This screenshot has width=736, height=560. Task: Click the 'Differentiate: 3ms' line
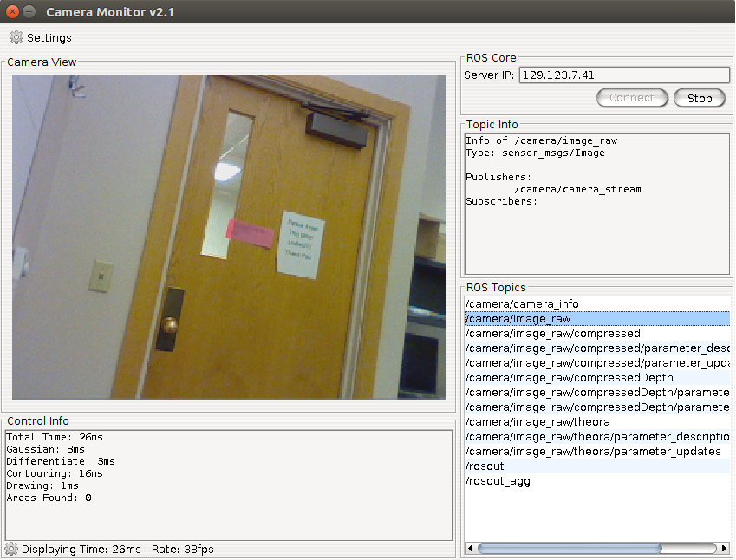click(x=61, y=461)
